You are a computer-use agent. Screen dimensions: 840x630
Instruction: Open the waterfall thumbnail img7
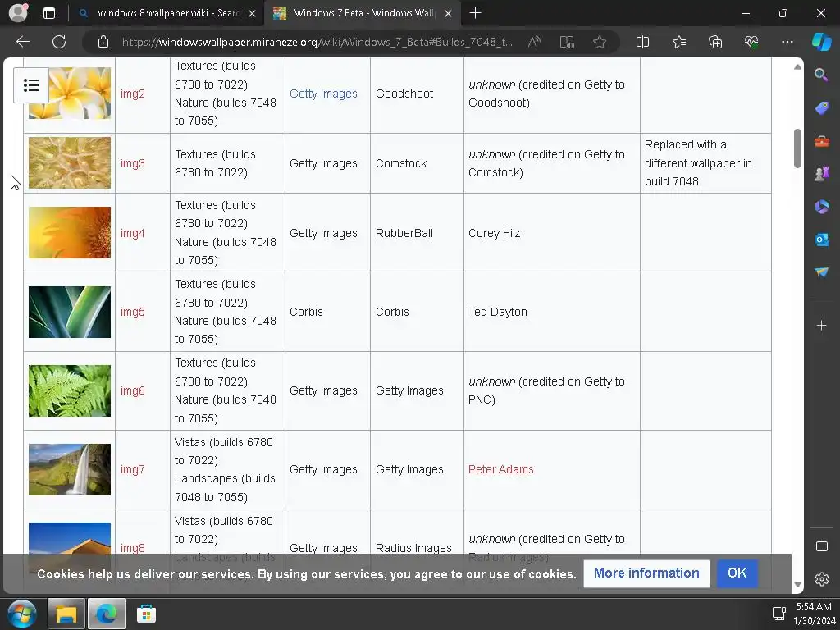tap(70, 469)
